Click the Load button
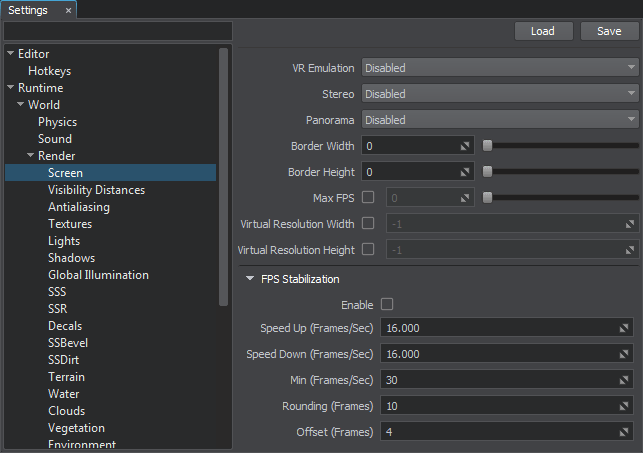This screenshot has width=643, height=453. point(543,31)
